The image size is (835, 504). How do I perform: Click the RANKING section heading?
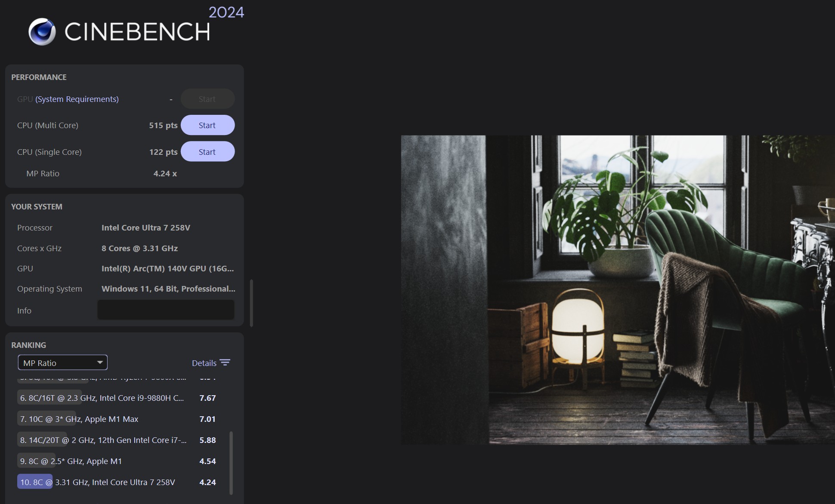[x=28, y=345]
